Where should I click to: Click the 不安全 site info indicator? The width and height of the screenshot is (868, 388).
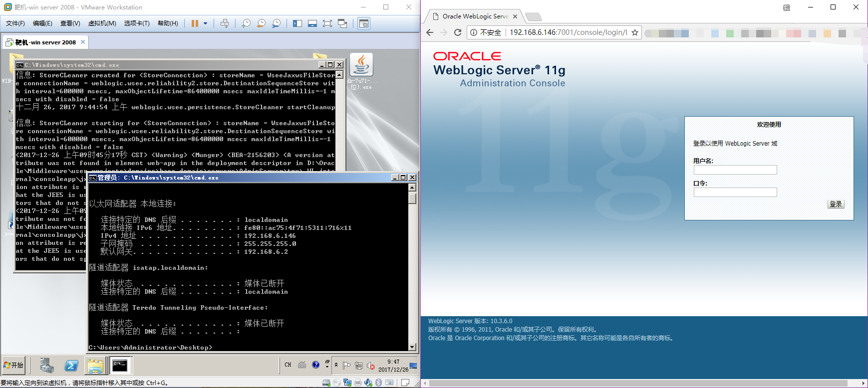[486, 32]
